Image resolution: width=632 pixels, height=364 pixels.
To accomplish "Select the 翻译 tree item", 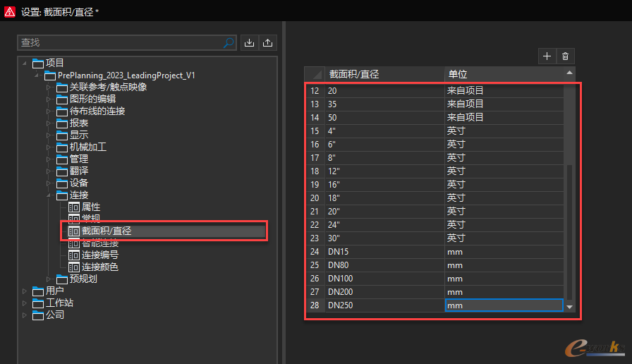I will click(x=79, y=171).
